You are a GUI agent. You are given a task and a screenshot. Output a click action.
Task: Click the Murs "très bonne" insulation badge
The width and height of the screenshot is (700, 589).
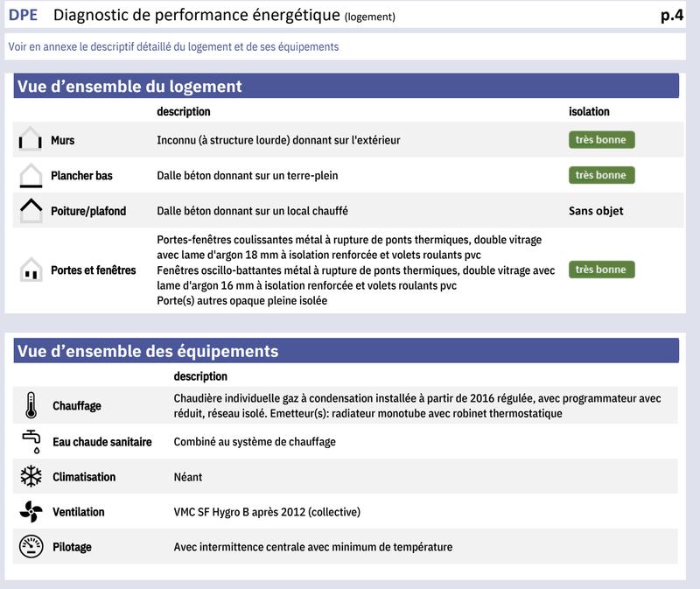[601, 140]
